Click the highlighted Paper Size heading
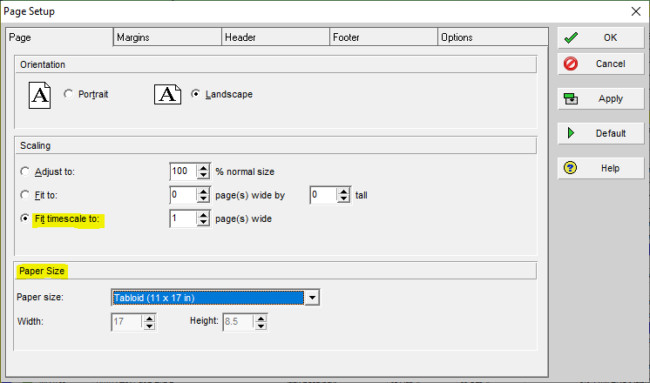 pos(42,271)
